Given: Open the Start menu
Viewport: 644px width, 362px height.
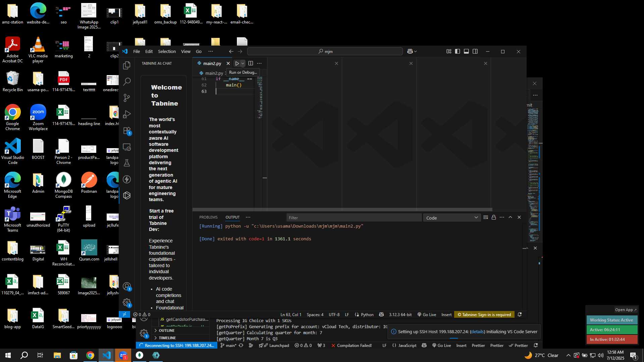Looking at the screenshot, I should coord(8,355).
